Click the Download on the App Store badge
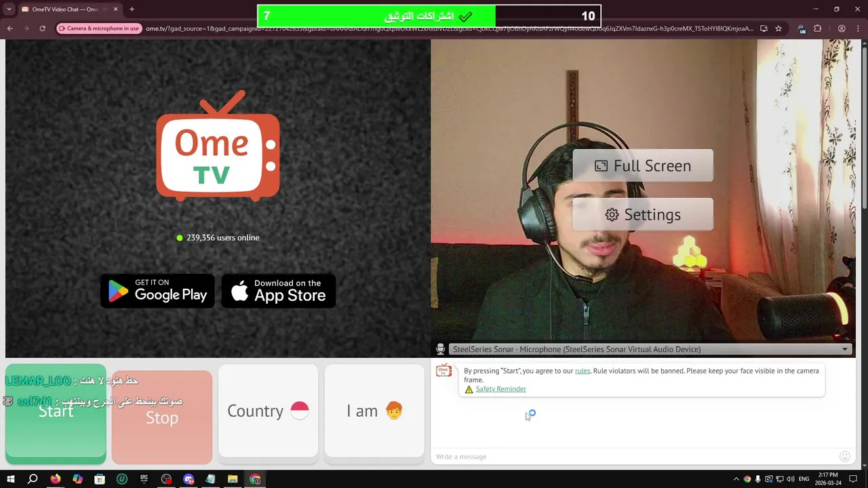The height and width of the screenshot is (488, 868). click(279, 291)
